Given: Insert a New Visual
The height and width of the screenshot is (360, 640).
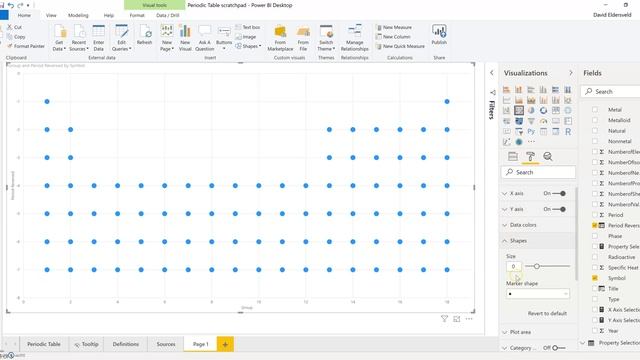Looking at the screenshot, I should tap(185, 38).
